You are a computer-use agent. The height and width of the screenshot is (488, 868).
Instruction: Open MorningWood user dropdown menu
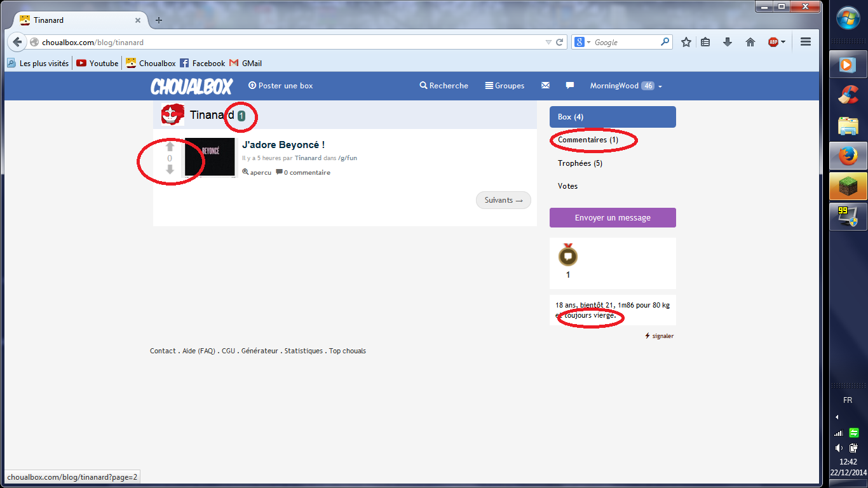[x=626, y=86]
